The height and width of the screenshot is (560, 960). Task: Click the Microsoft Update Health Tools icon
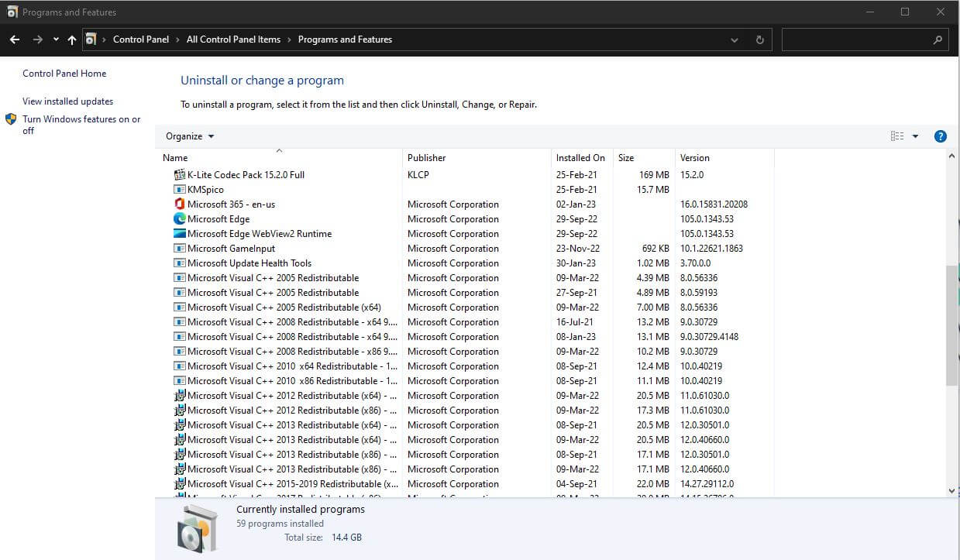click(x=180, y=263)
